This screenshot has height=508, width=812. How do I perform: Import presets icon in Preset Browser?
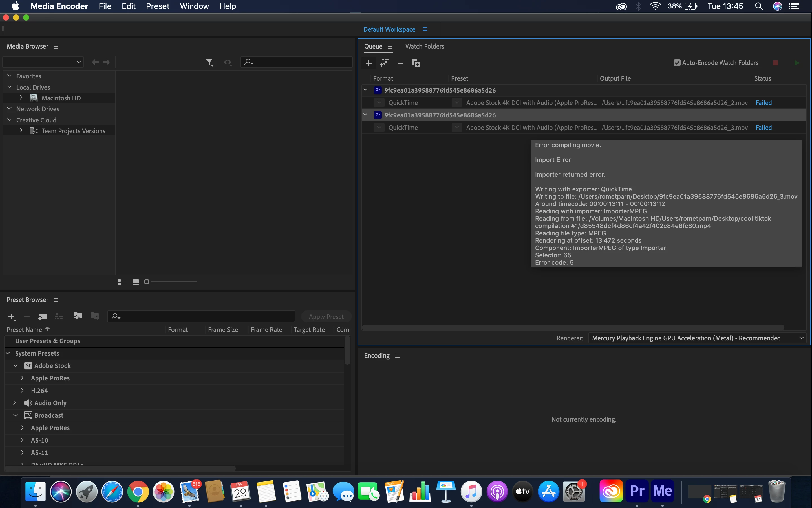point(78,316)
